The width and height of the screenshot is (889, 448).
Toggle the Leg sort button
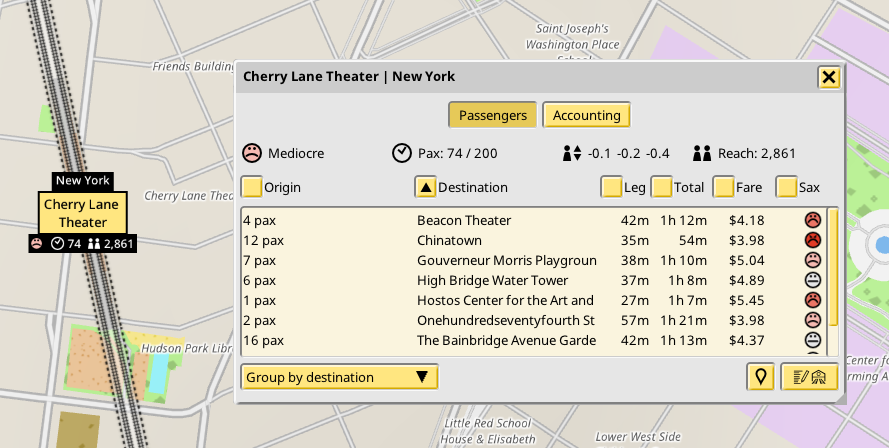611,187
